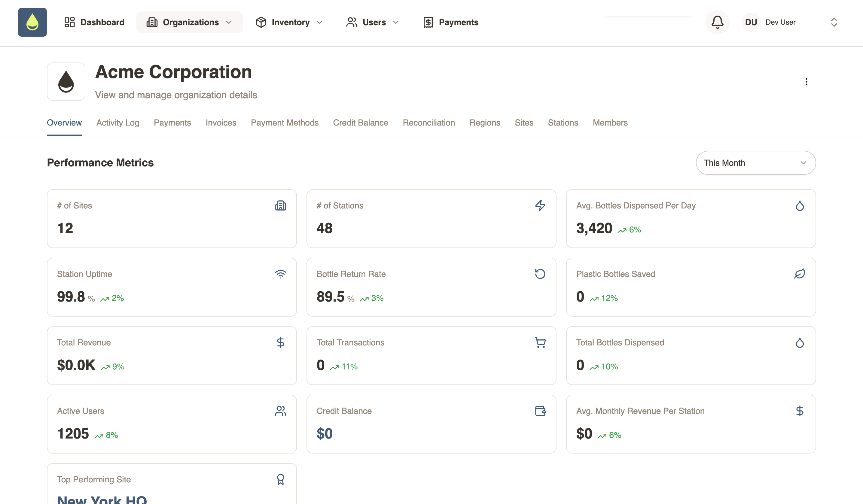Screen dimensions: 863x504
Task: Click the Payments receipt icon in navbar
Action: (x=428, y=22)
